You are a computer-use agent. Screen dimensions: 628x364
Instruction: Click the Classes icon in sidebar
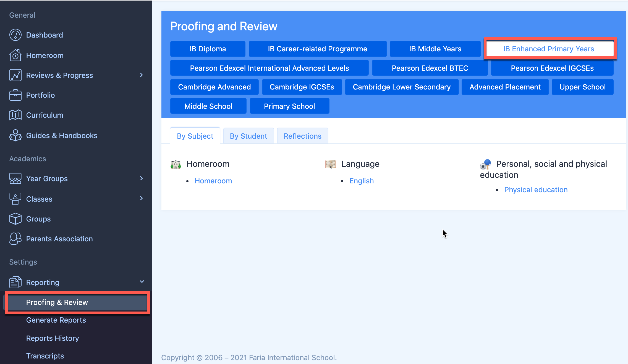click(x=15, y=199)
